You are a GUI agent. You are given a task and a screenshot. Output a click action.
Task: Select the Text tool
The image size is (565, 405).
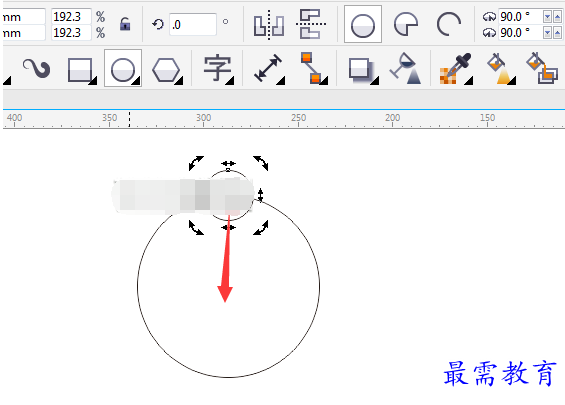[x=217, y=68]
